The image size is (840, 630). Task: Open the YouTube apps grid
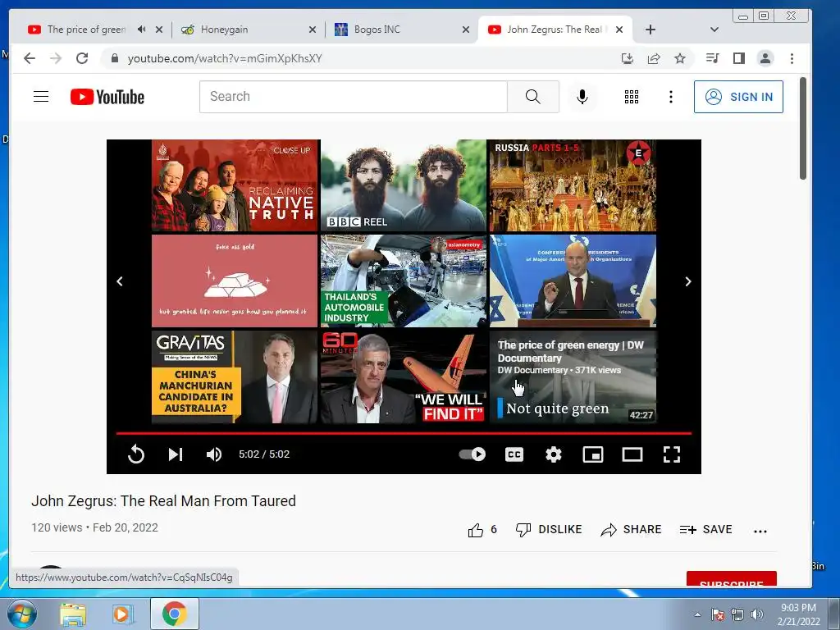click(x=632, y=97)
